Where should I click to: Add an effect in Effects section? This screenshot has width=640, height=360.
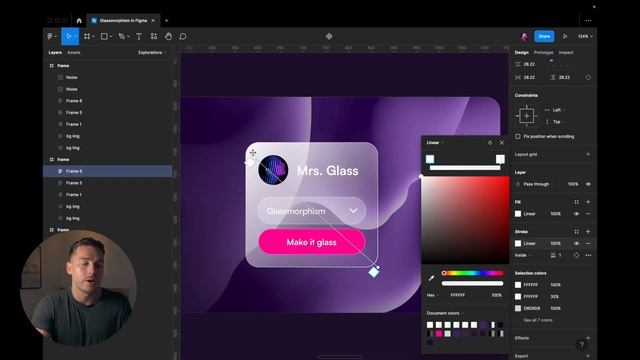(588, 338)
